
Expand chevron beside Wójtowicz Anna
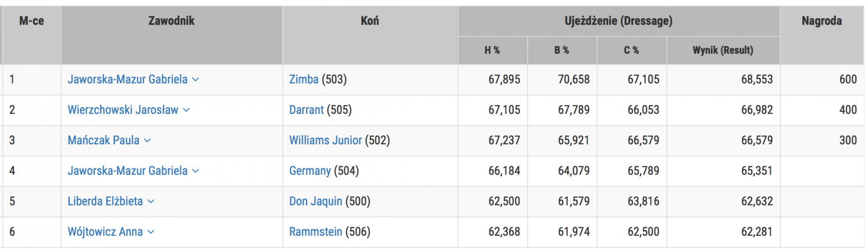click(x=151, y=232)
